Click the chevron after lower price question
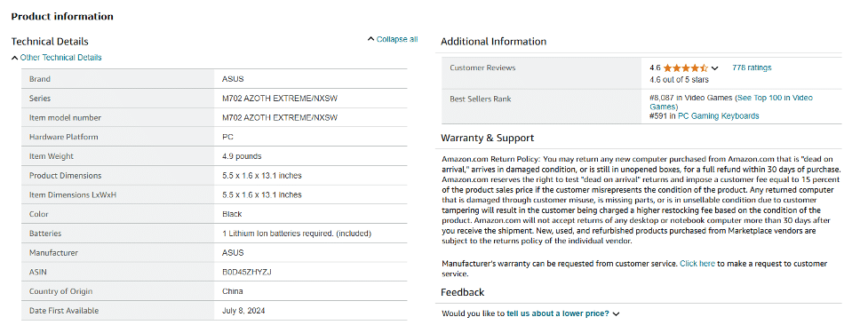 616,314
